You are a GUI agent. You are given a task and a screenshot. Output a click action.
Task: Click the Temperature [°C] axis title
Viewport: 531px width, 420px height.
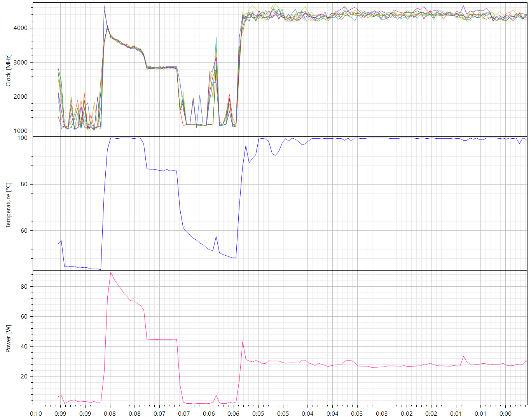pos(8,205)
